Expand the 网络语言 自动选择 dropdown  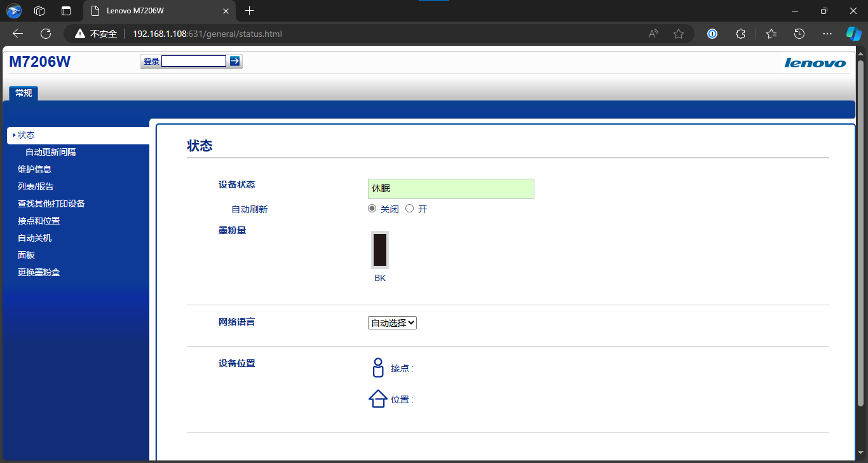pos(392,323)
